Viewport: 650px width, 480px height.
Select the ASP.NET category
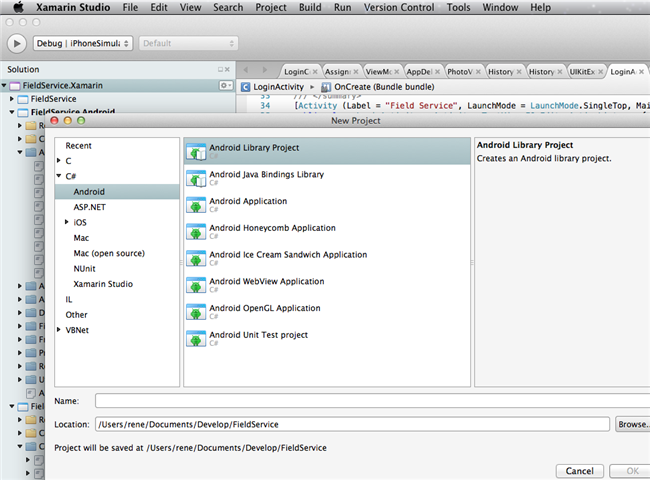click(x=117, y=207)
